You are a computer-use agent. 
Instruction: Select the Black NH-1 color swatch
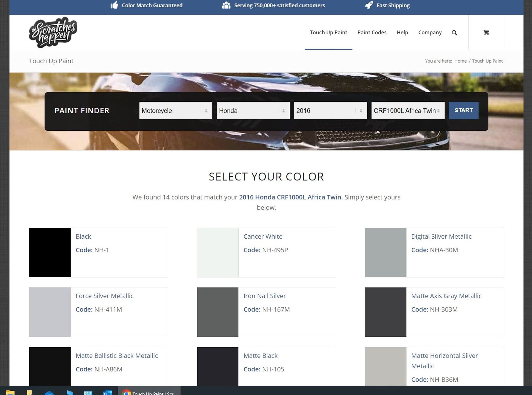pyautogui.click(x=50, y=252)
